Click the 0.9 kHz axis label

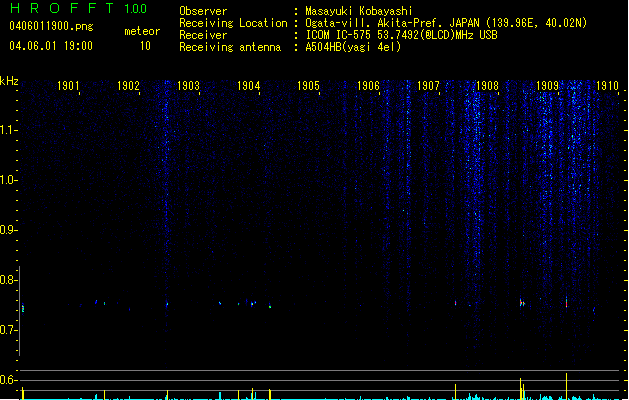pyautogui.click(x=8, y=230)
